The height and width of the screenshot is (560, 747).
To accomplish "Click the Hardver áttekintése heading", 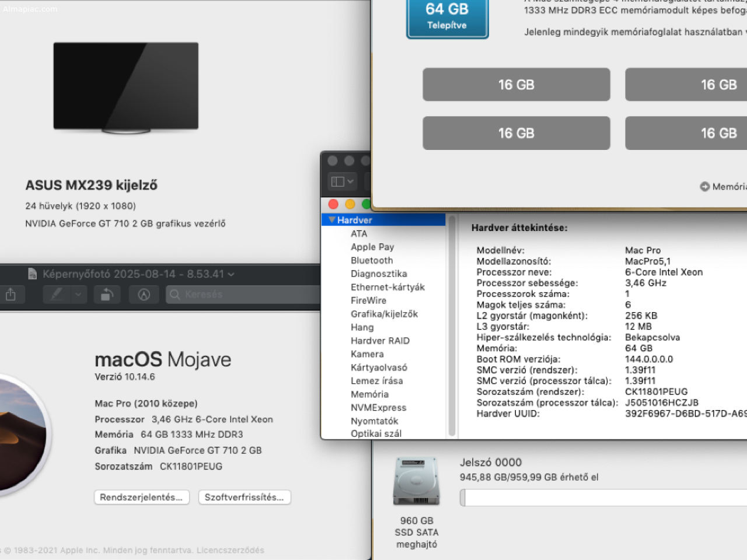I will pyautogui.click(x=519, y=228).
